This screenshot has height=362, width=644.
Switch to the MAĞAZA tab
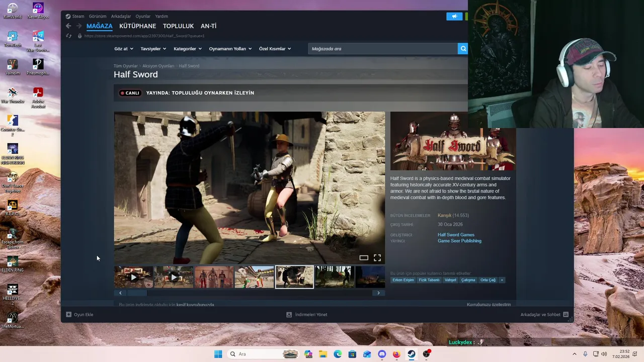(99, 26)
